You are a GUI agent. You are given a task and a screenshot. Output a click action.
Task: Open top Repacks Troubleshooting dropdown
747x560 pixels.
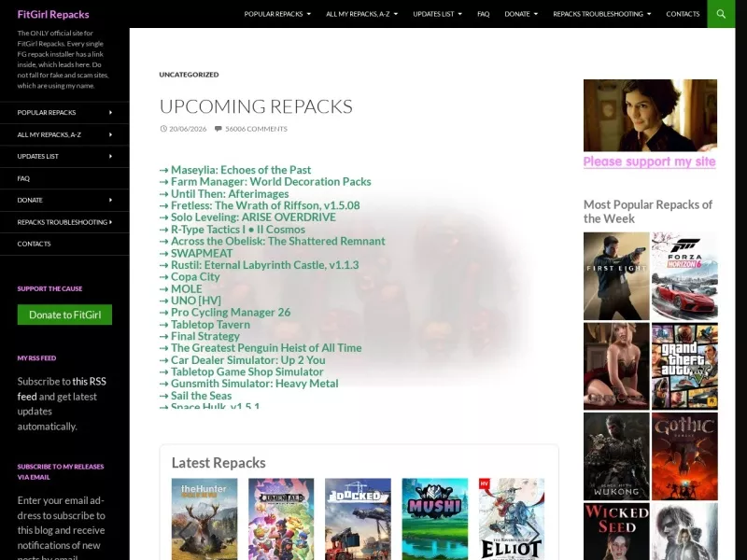pyautogui.click(x=601, y=14)
